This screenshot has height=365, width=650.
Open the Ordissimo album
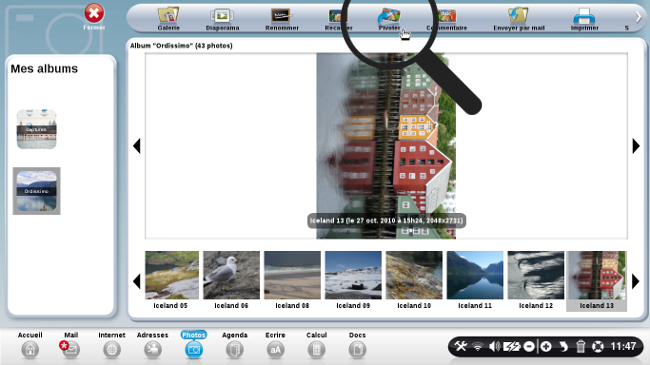tap(36, 191)
